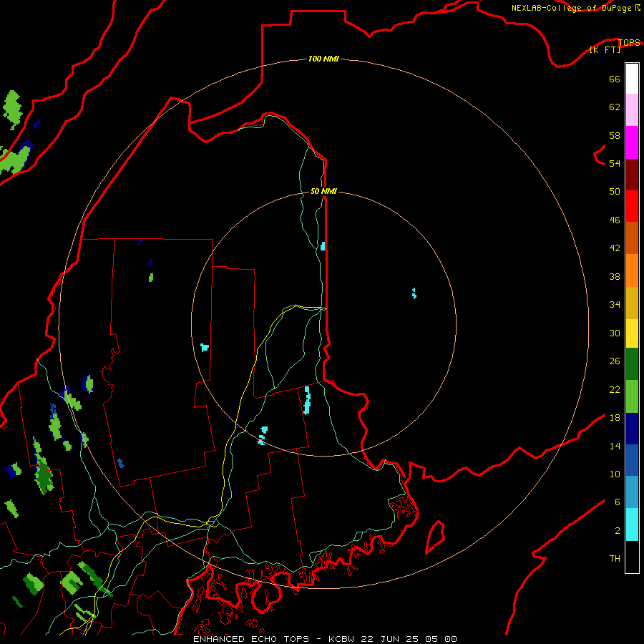Click the TOPS legend title
Viewport: 644px width, 644px height.
(x=629, y=42)
